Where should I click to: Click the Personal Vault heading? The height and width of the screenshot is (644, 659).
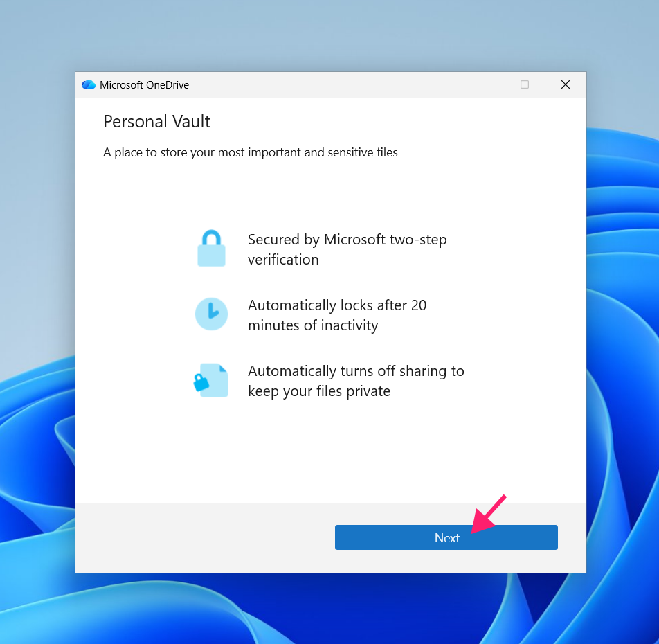[x=156, y=121]
